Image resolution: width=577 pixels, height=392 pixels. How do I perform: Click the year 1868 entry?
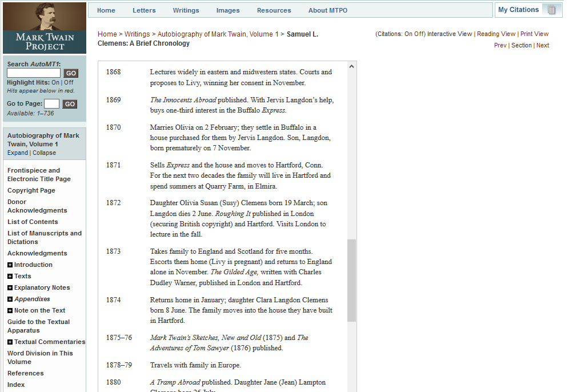113,72
